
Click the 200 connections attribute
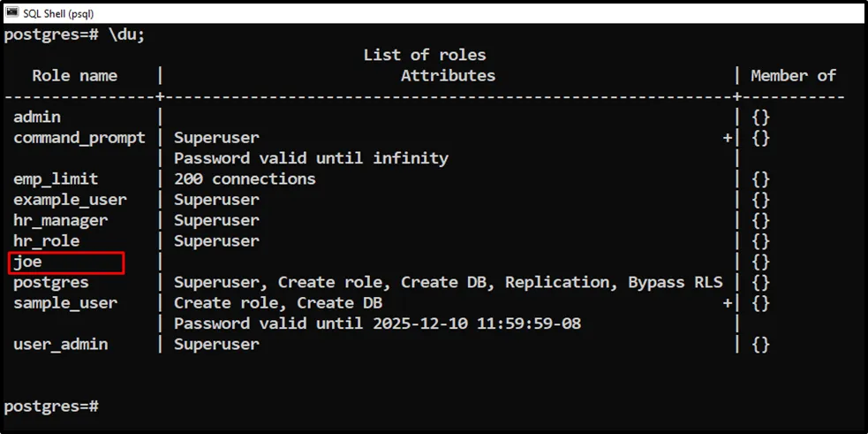click(x=245, y=179)
